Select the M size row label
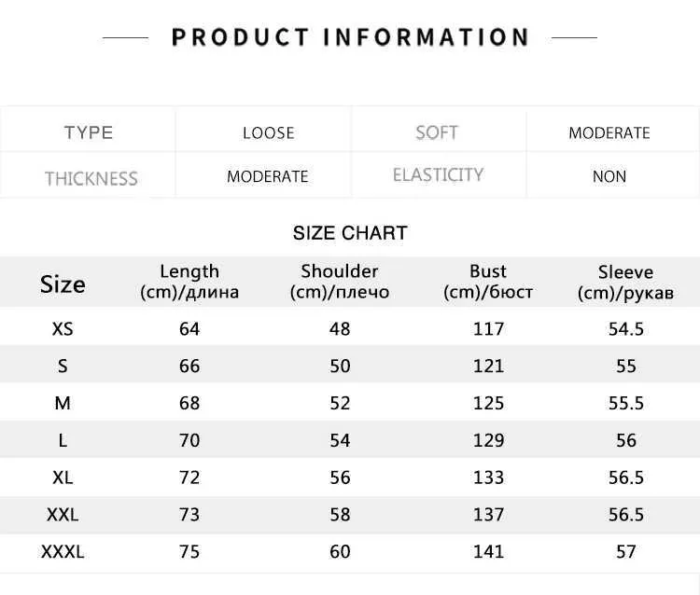 (63, 403)
